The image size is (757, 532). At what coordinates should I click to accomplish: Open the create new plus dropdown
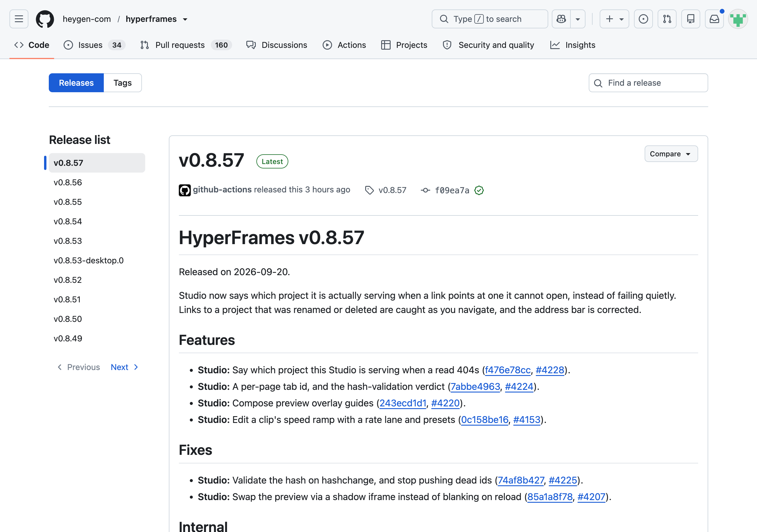click(x=614, y=19)
